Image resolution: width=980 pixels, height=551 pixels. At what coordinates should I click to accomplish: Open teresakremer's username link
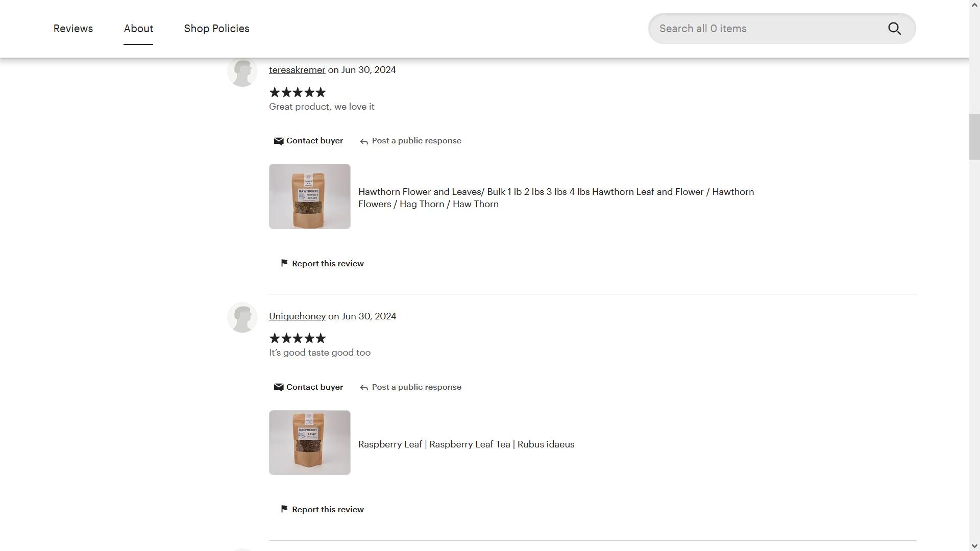click(297, 70)
